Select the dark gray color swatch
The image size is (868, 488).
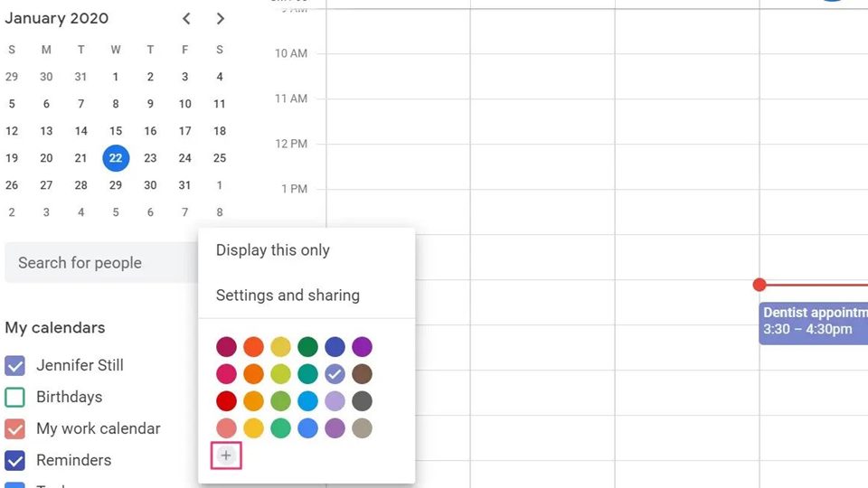(x=362, y=401)
